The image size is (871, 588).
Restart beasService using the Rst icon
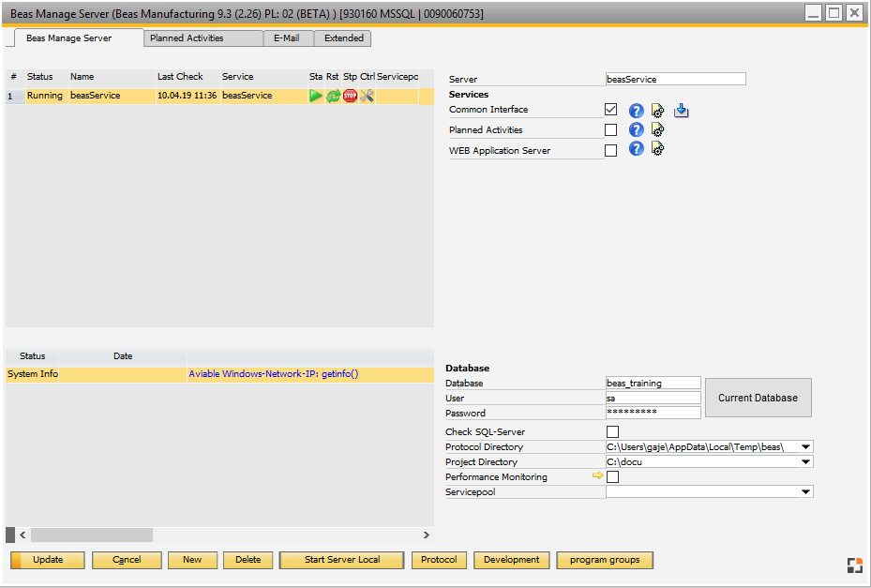(333, 95)
